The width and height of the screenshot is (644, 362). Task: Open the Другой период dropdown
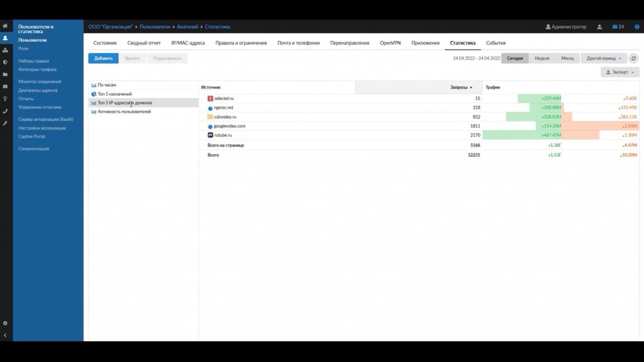pos(604,59)
